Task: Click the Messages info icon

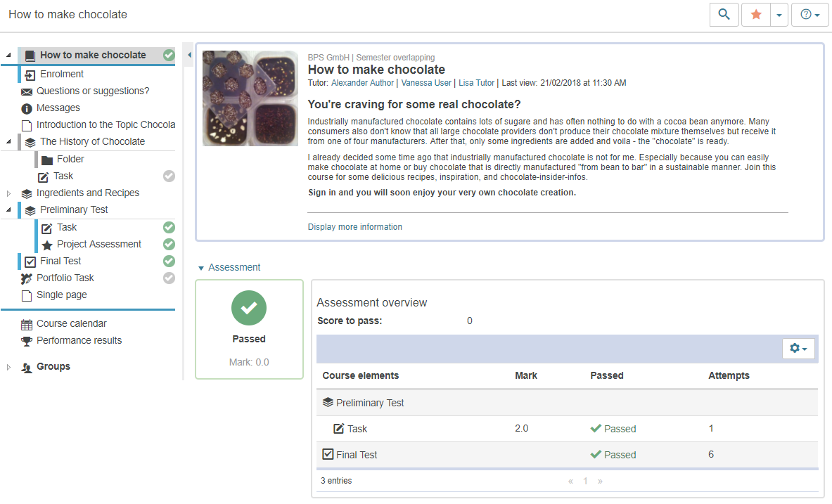Action: pos(27,108)
